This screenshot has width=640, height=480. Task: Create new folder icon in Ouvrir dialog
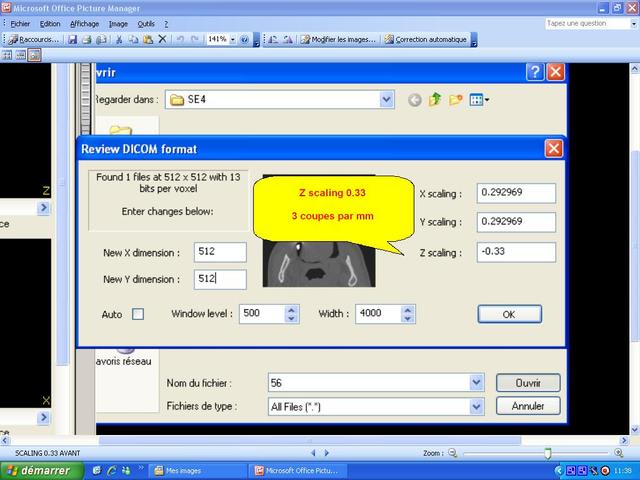coord(456,100)
